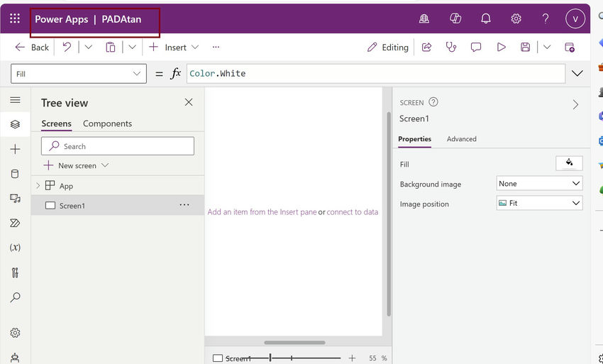The width and height of the screenshot is (603, 364).
Task: Open the Insert plus icon in left sidebar
Action: point(15,149)
